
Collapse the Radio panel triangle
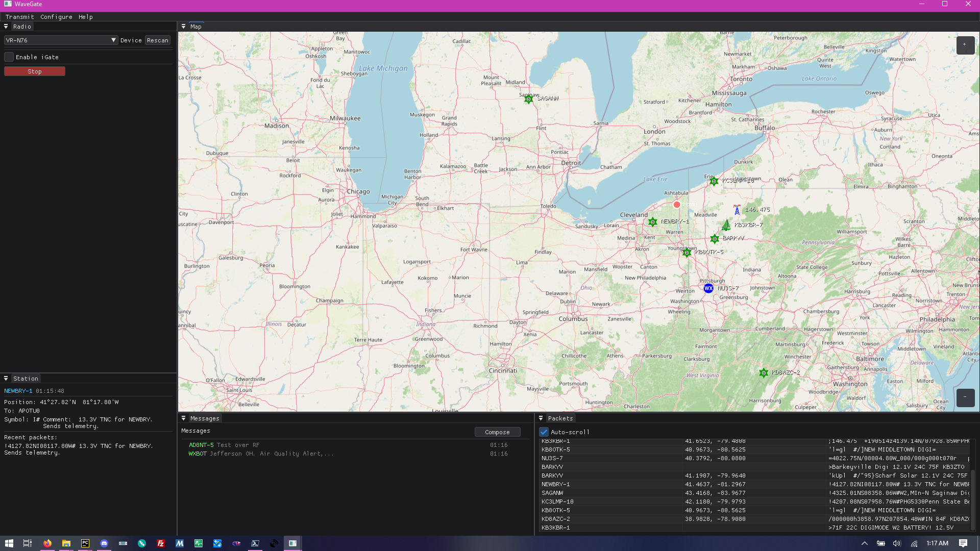6,27
